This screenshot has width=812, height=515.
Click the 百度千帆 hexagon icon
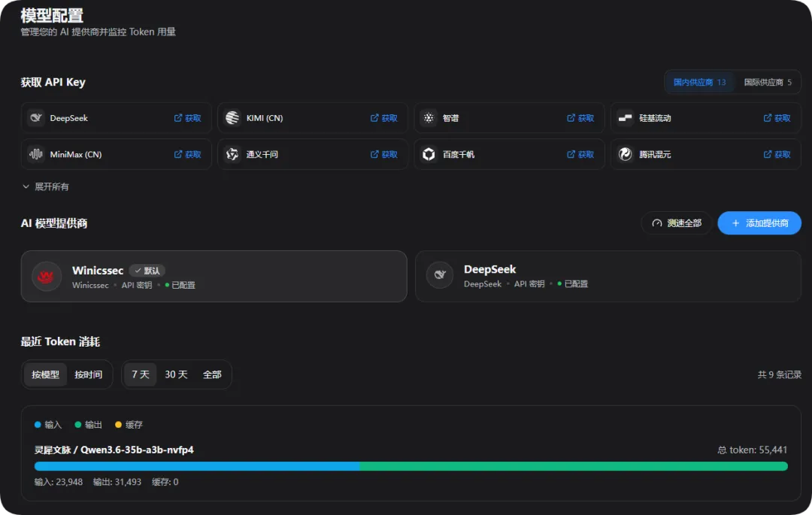coord(429,154)
